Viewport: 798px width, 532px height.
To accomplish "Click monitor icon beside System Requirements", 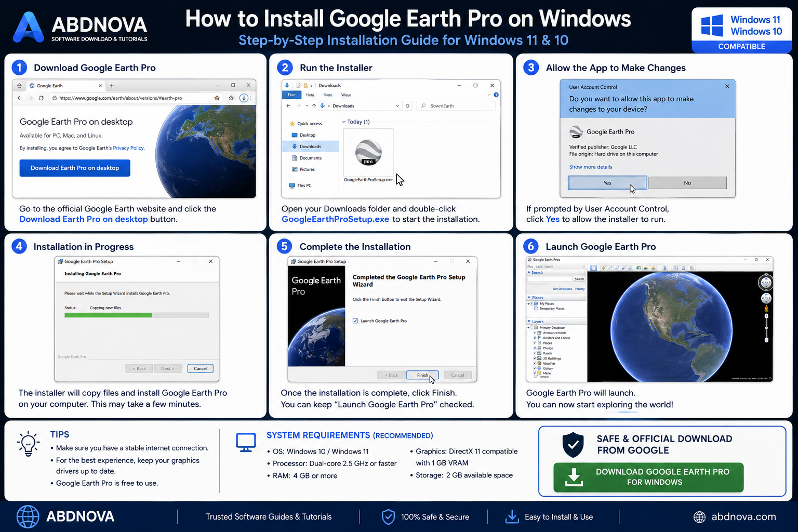I will click(x=246, y=443).
